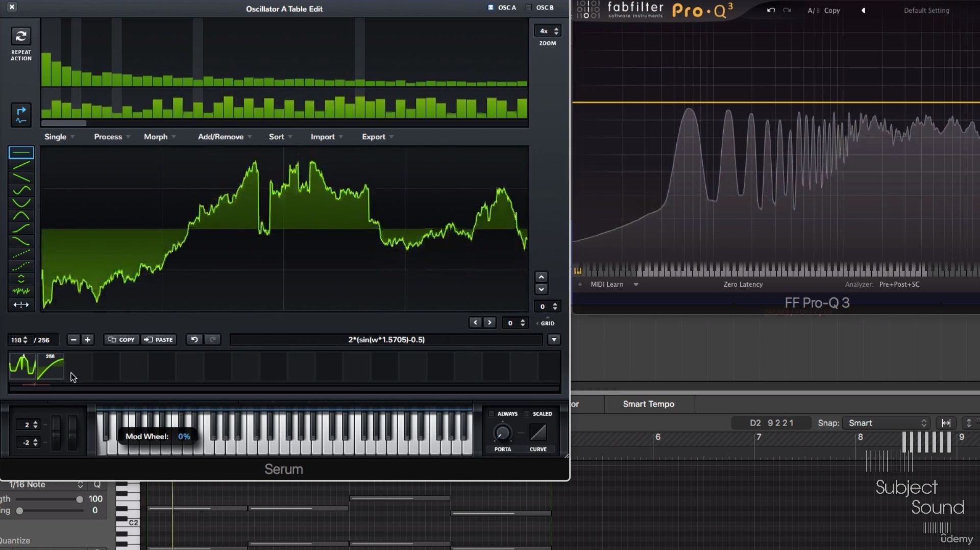Image resolution: width=980 pixels, height=550 pixels.
Task: Shift waveform left with the left arrow
Action: tap(475, 322)
